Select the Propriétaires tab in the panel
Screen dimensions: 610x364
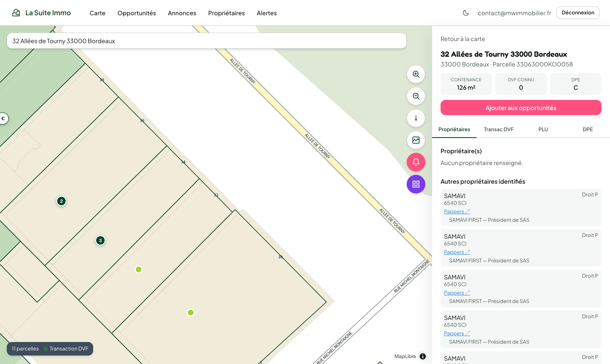pos(454,129)
